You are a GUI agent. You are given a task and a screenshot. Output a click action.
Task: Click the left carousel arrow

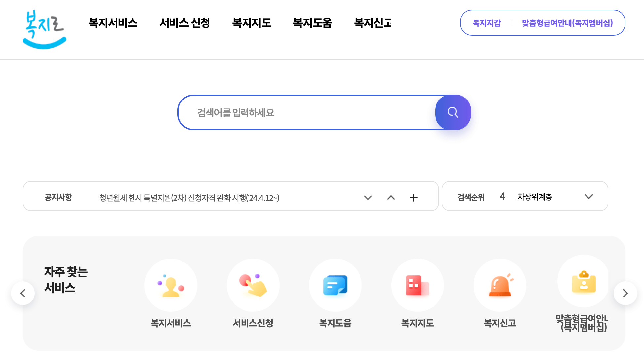click(22, 293)
